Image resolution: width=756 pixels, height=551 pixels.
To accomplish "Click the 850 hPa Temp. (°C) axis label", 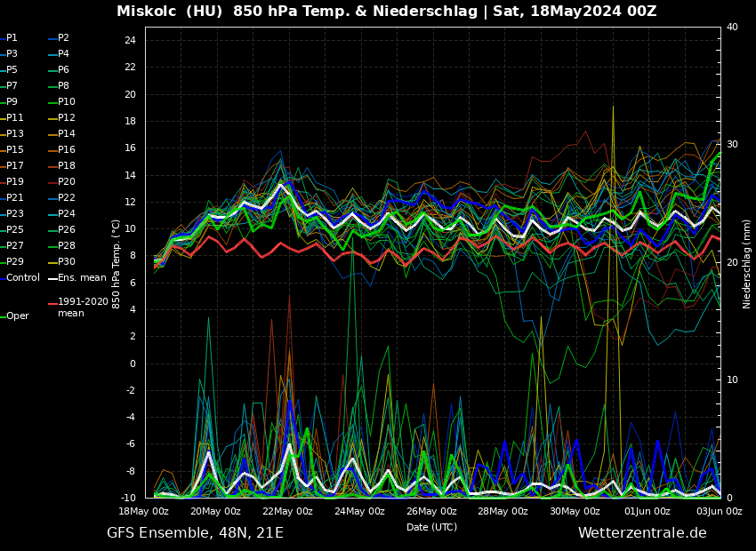I will coord(116,263).
